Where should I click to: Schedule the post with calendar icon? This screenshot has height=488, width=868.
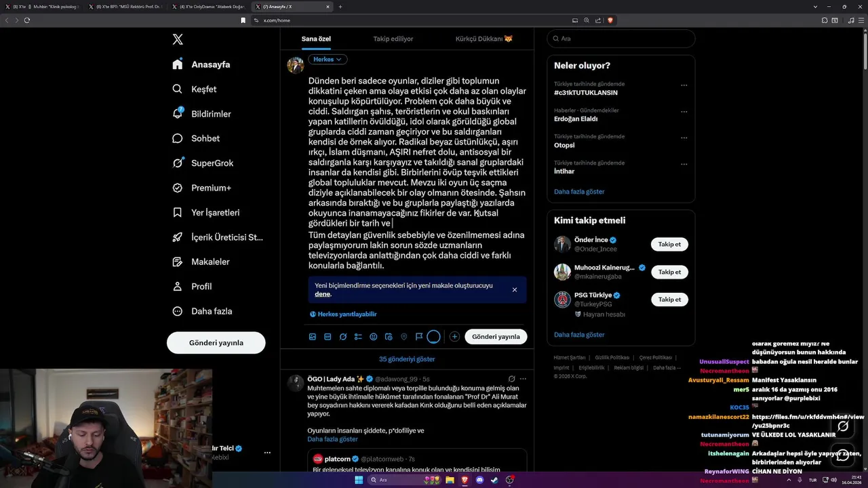click(389, 336)
